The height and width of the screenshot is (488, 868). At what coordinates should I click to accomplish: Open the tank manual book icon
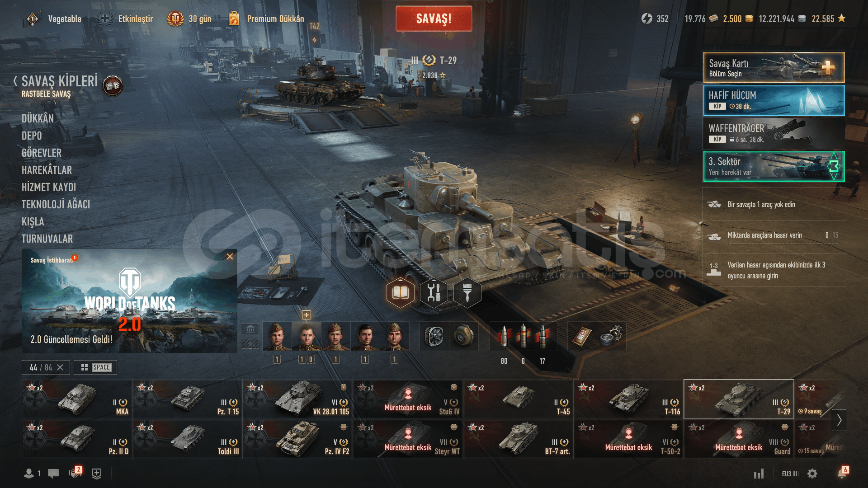coord(401,293)
